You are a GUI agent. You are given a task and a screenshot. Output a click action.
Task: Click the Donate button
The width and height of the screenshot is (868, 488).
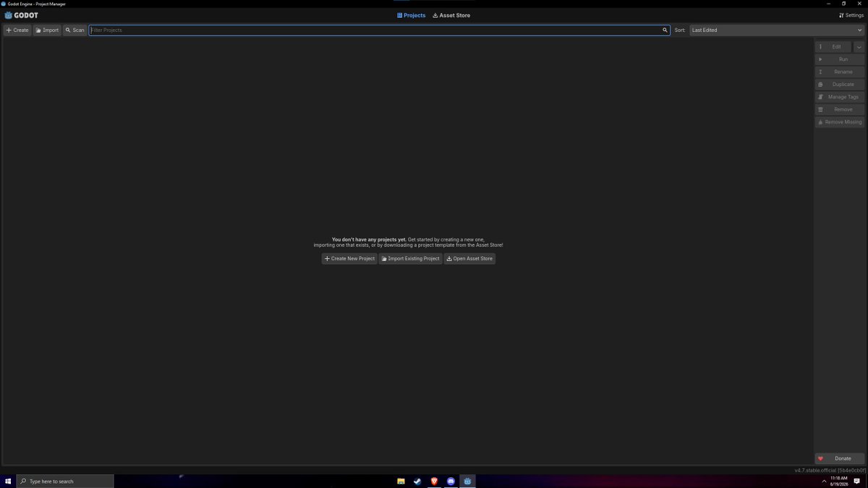click(x=840, y=458)
